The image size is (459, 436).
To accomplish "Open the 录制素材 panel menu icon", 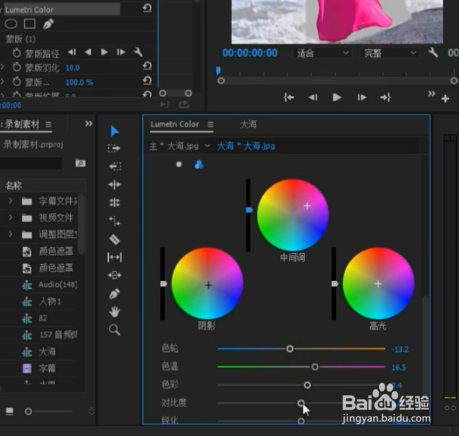I will (49, 124).
